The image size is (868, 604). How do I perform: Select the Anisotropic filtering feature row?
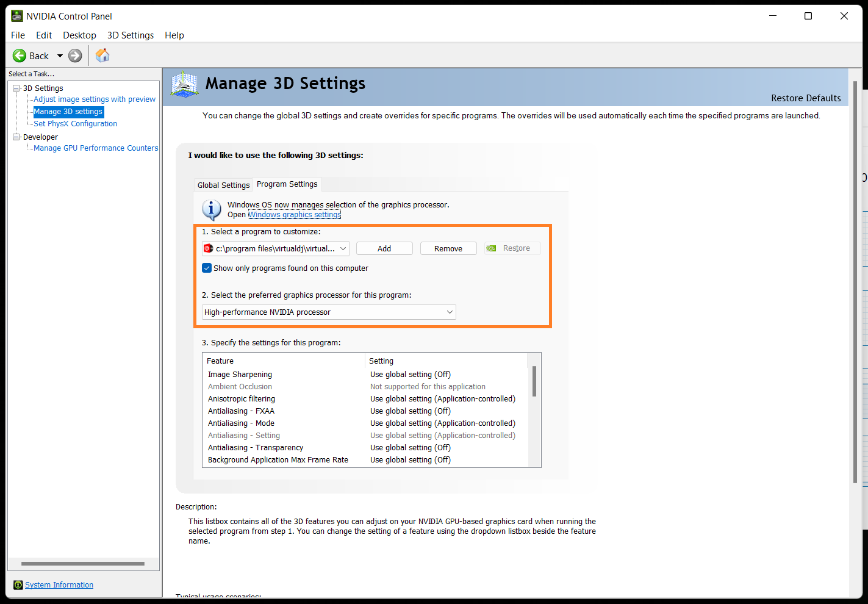click(x=365, y=399)
